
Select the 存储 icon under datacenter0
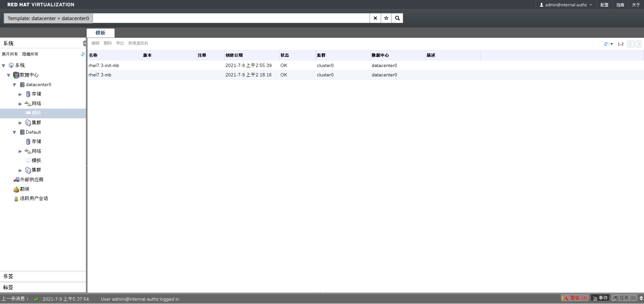coord(28,94)
